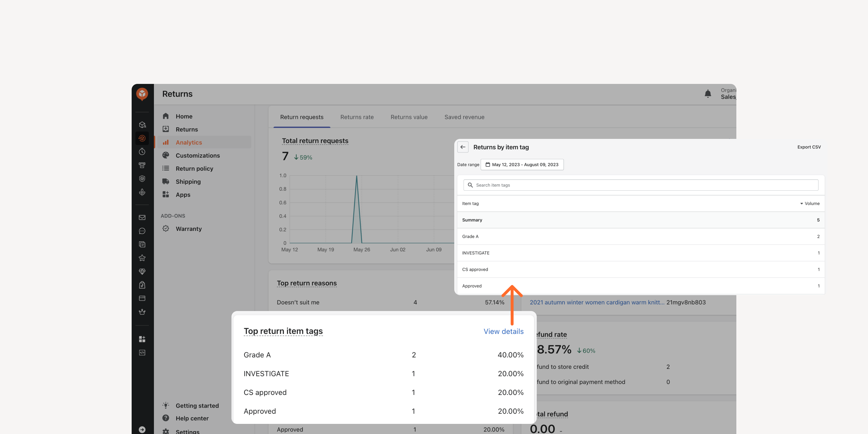The width and height of the screenshot is (868, 434).
Task: Open the Saved revenue tab
Action: click(x=464, y=117)
